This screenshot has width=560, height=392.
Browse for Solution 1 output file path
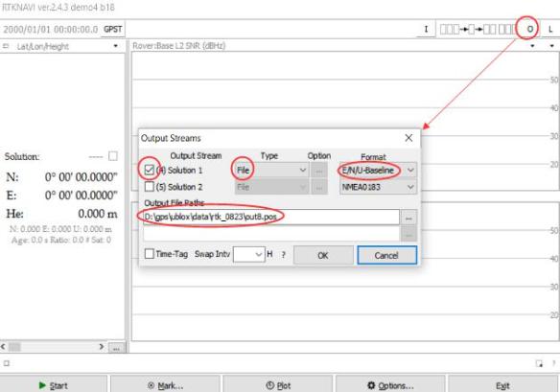(x=408, y=218)
